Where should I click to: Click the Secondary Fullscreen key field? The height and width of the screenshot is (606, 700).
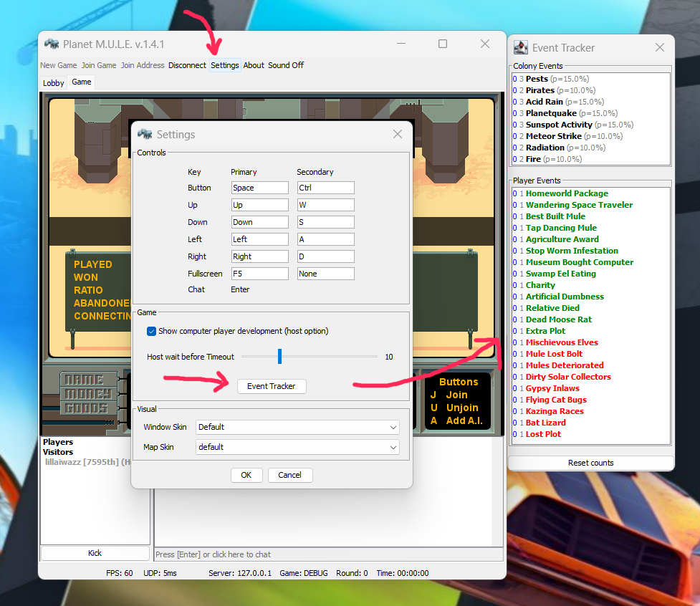pos(325,274)
